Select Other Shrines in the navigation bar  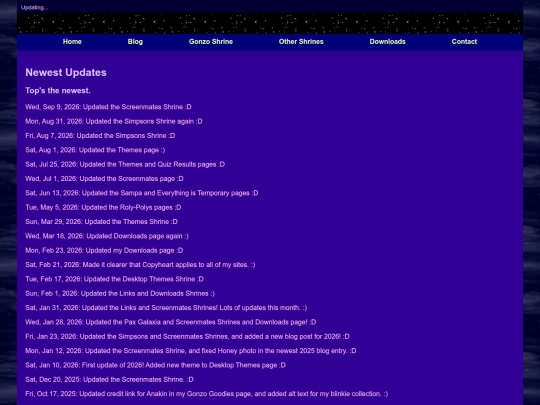301,42
